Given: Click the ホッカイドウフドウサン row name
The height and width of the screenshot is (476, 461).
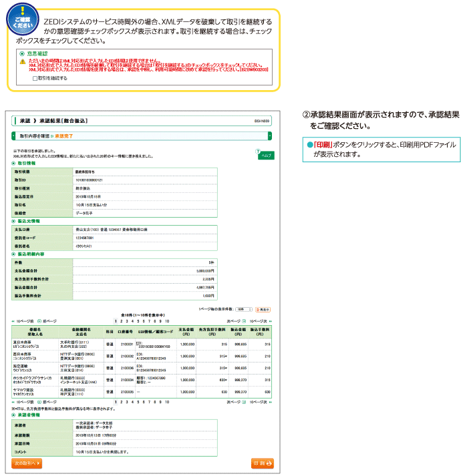Looking at the screenshot, I should point(32,378).
